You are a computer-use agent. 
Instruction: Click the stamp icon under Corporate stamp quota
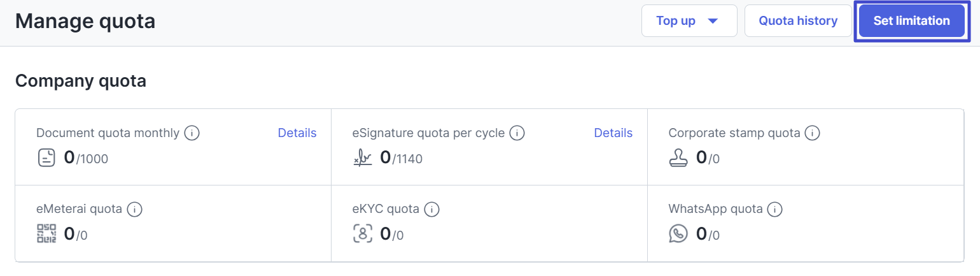click(678, 158)
